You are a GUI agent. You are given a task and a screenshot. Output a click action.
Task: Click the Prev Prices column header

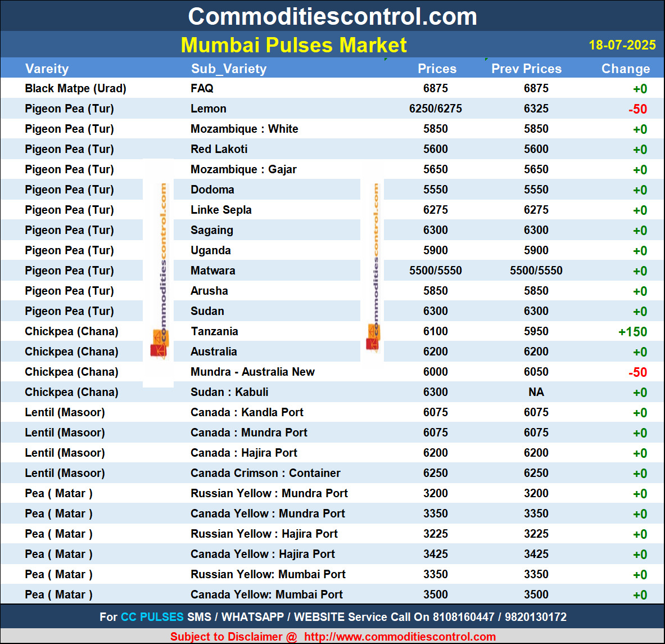click(526, 69)
